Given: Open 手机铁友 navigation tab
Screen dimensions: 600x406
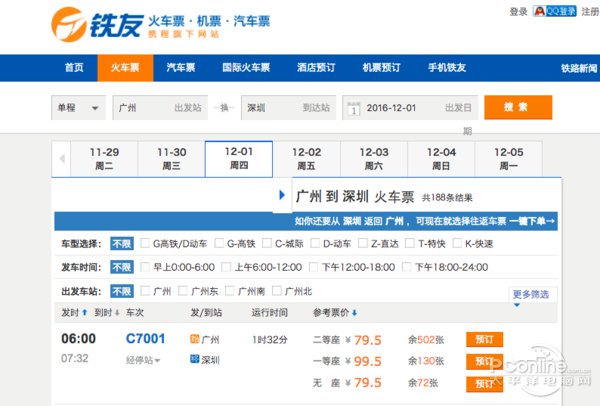Looking at the screenshot, I should point(447,68).
